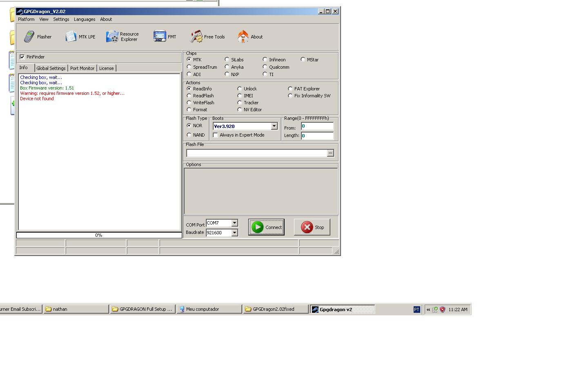Open GPGDragon2.02fixed taskbar button
This screenshot has width=588, height=368.
point(276,310)
